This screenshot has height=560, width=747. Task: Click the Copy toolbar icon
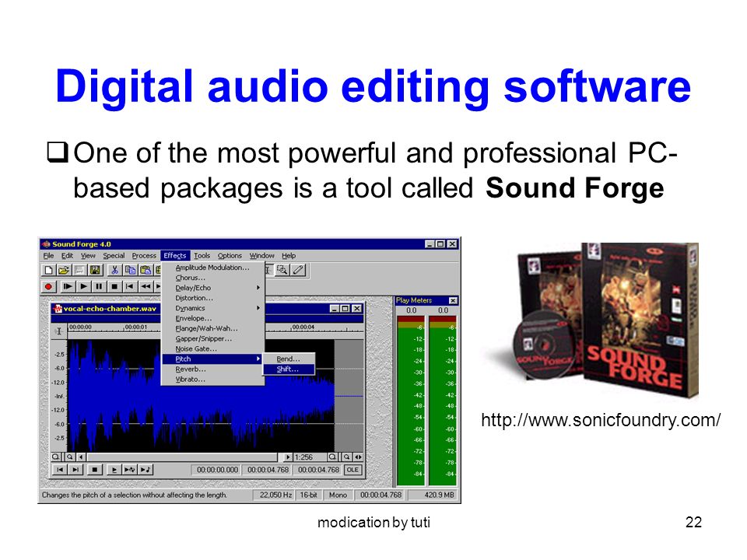coord(130,271)
